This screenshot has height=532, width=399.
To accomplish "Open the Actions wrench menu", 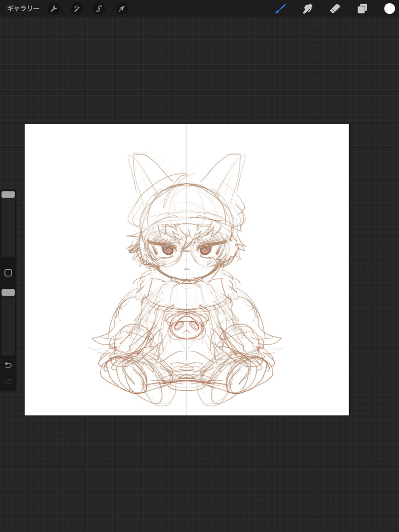I will [x=54, y=8].
